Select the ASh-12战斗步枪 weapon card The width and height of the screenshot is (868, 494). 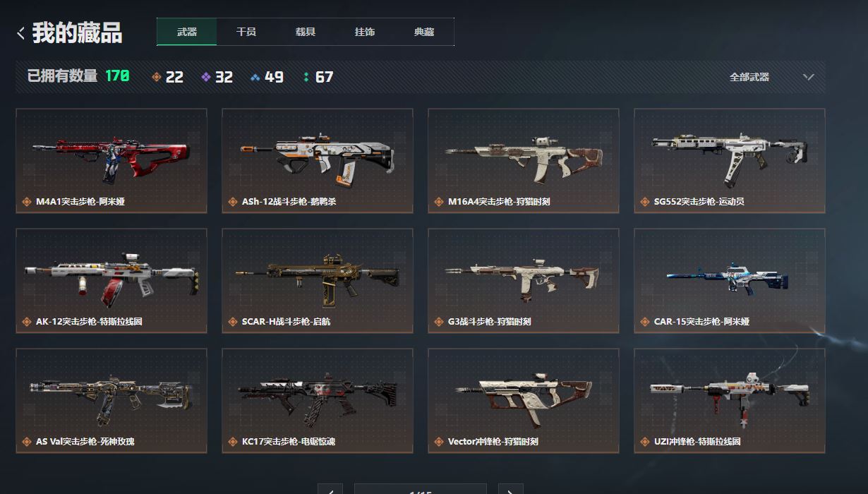[x=318, y=161]
